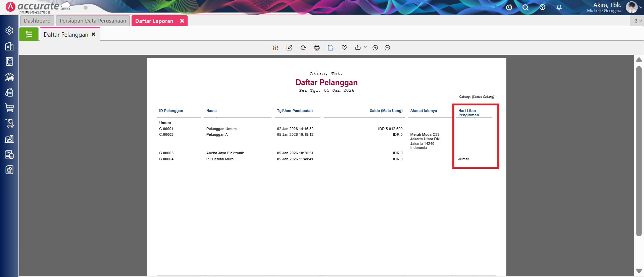Image resolution: width=644 pixels, height=277 pixels.
Task: Click the edit report design icon
Action: click(289, 48)
